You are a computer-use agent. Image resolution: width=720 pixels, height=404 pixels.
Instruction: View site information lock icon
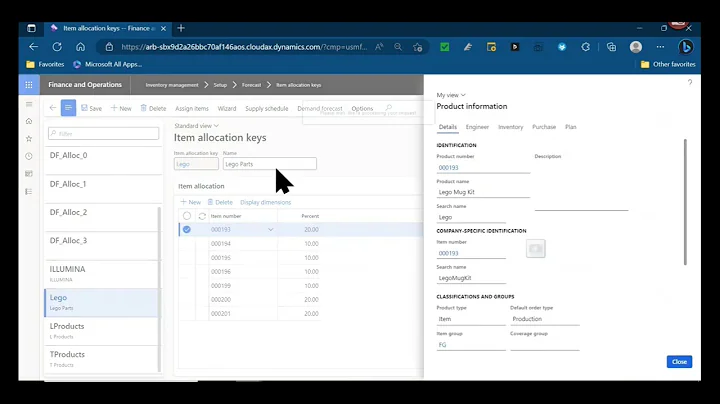(109, 47)
